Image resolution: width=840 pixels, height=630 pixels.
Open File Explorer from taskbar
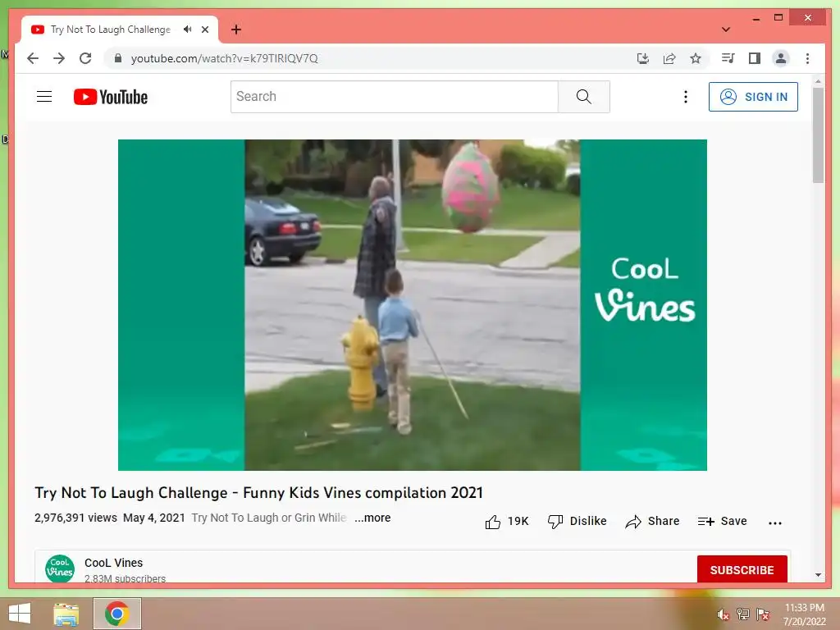(x=66, y=614)
